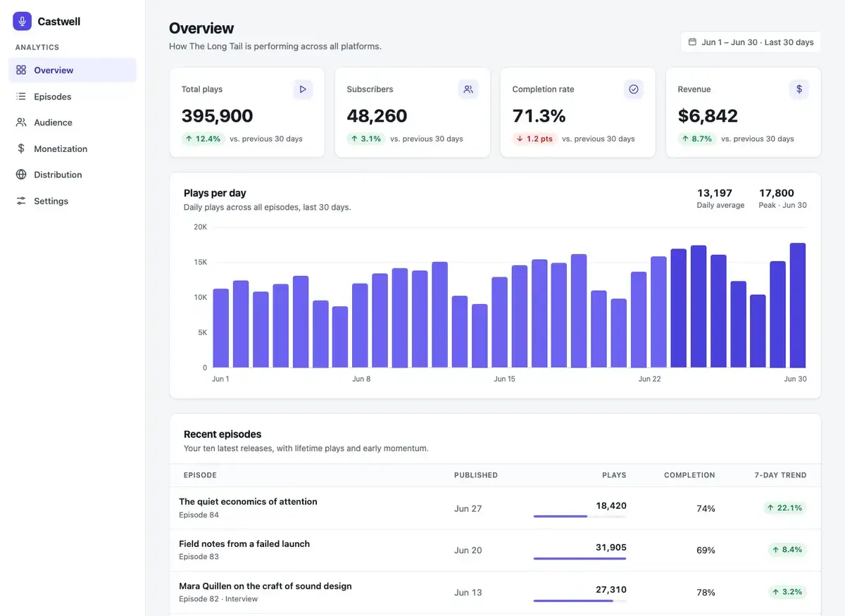The image size is (845, 616).
Task: Click the 12.4% Total plays change badge
Action: (x=204, y=139)
